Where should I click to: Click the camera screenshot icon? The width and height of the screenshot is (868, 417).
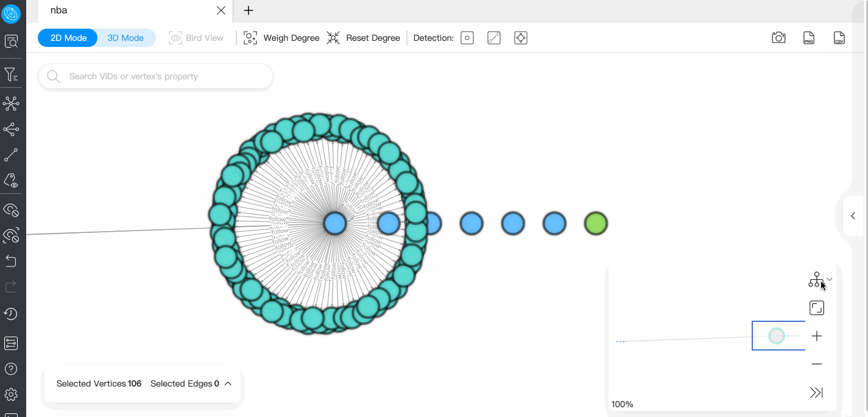[x=778, y=38]
